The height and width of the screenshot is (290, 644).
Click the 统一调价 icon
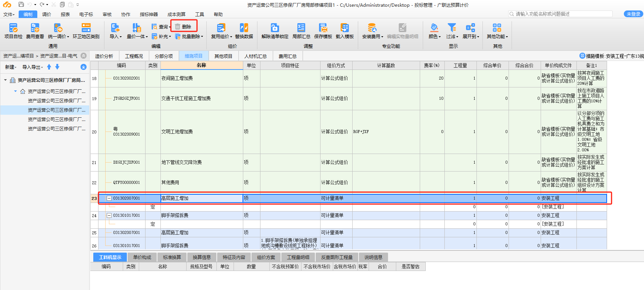58,28
